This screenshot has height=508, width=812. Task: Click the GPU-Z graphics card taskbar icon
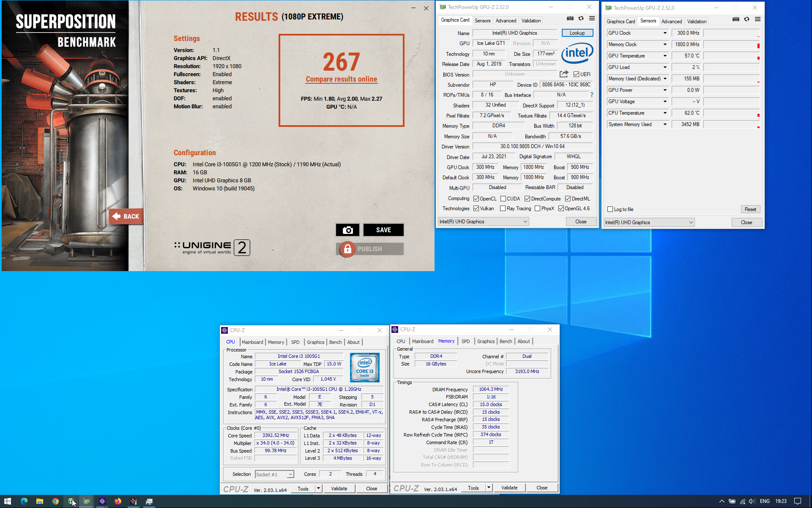click(87, 501)
